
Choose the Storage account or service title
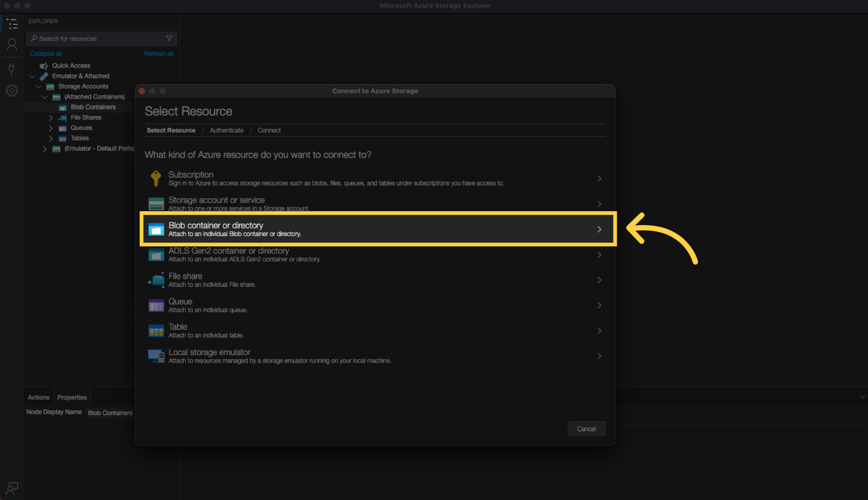[x=217, y=200]
